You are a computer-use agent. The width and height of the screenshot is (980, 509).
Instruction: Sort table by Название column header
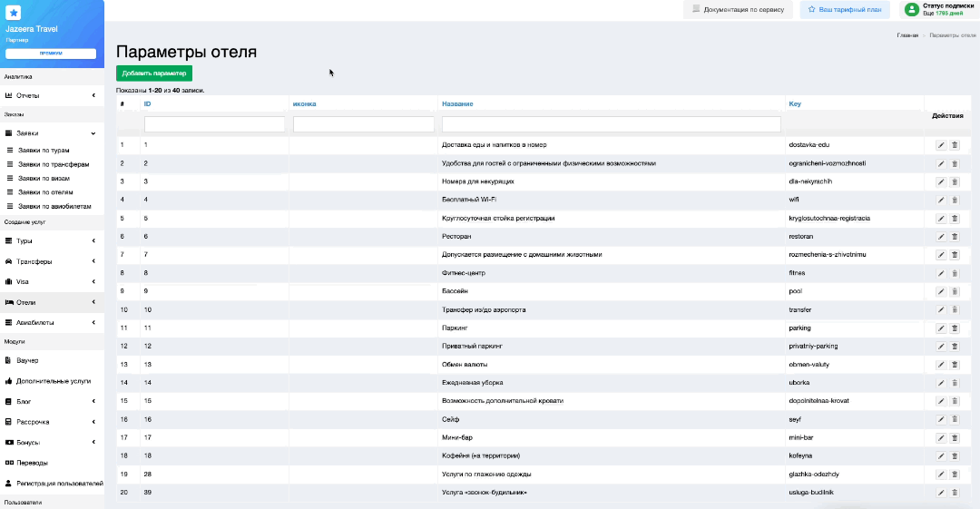coord(457,104)
